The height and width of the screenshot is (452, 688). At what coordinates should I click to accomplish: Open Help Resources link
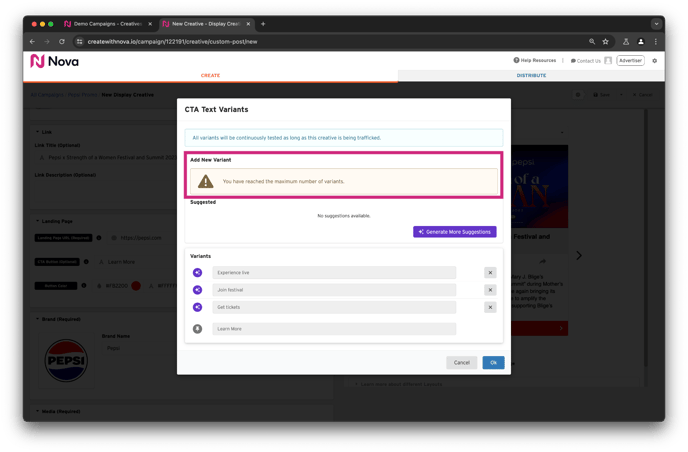[x=535, y=61]
